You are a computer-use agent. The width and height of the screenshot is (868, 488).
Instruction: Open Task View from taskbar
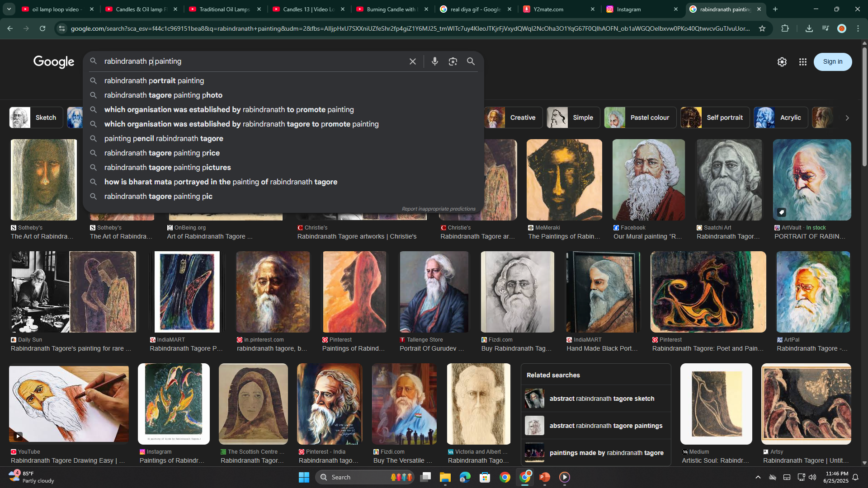pos(425,477)
